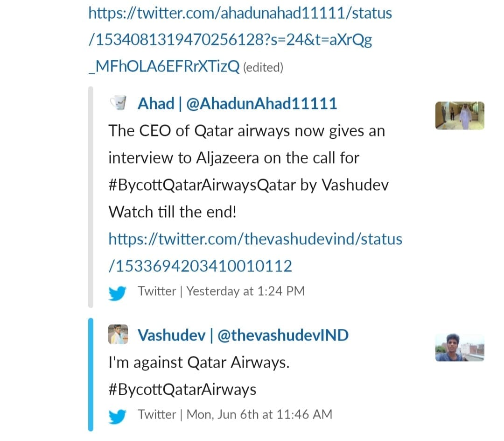Click the 'Mon, Jun 6th at 11:46 AM' timestamp
This screenshot has height=441, width=504.
259,415
